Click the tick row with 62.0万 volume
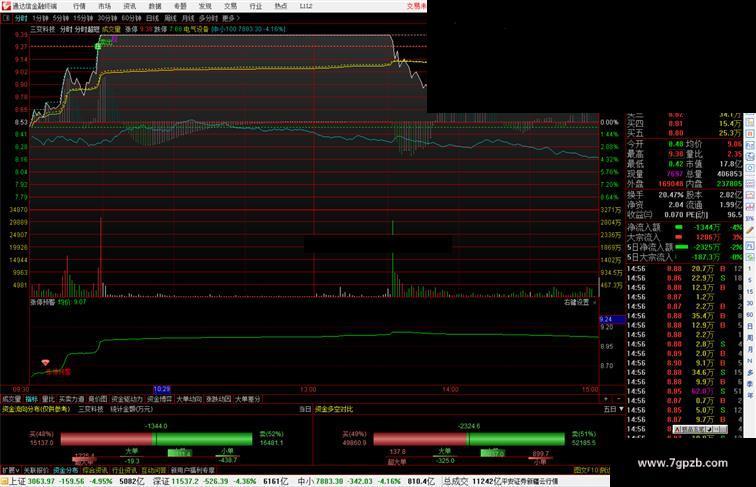Viewport: 756px width, 487px height. pos(685,392)
